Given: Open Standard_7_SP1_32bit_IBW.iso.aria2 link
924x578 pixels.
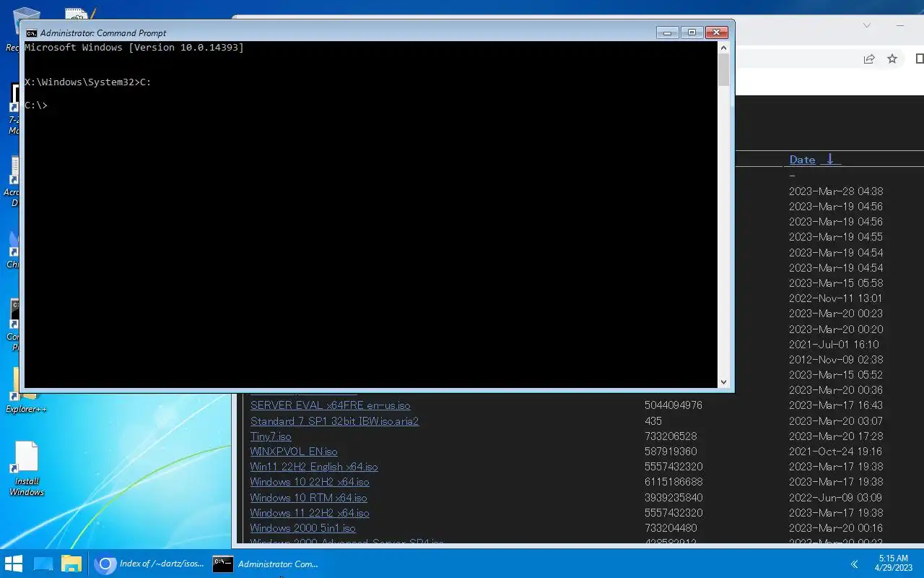Looking at the screenshot, I should coord(334,421).
